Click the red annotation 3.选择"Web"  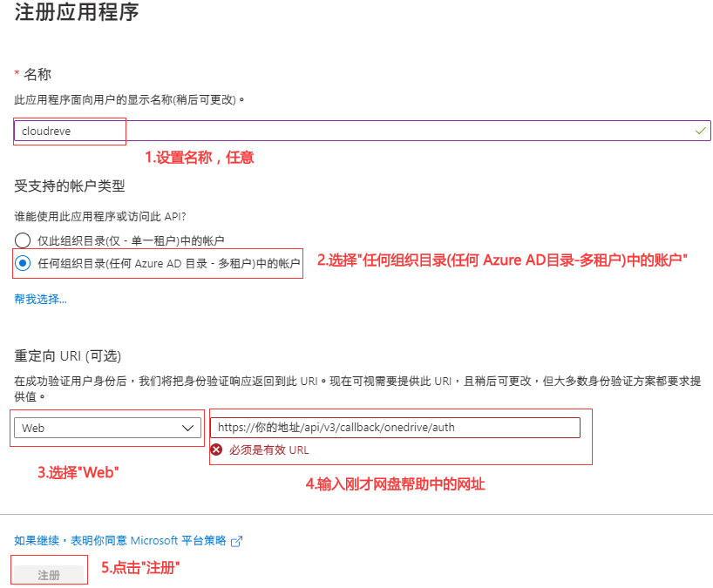[78, 473]
